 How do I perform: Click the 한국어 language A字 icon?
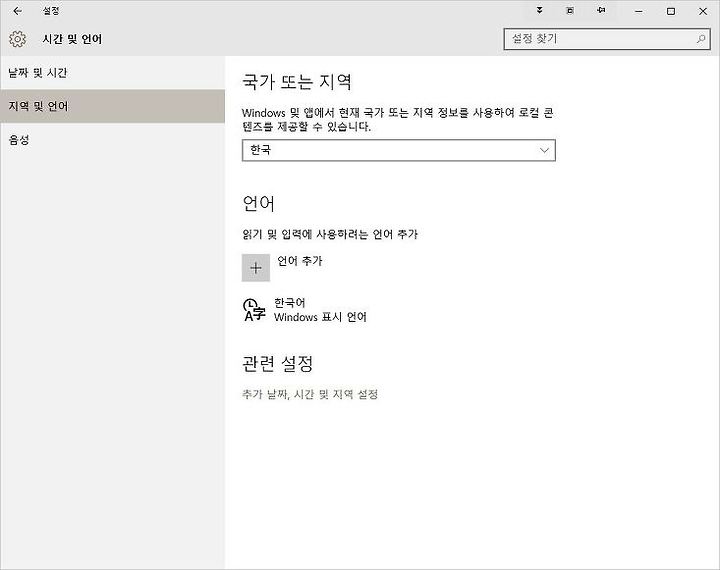254,310
